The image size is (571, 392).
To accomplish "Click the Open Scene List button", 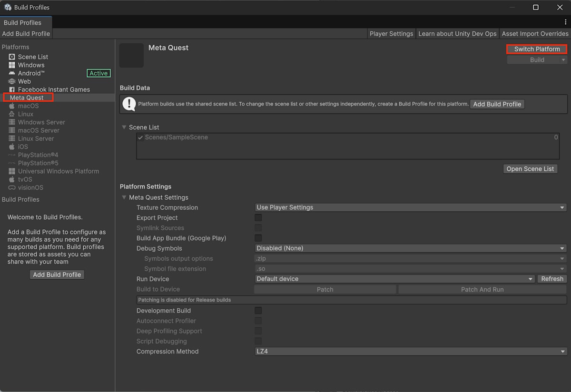I will pos(530,169).
